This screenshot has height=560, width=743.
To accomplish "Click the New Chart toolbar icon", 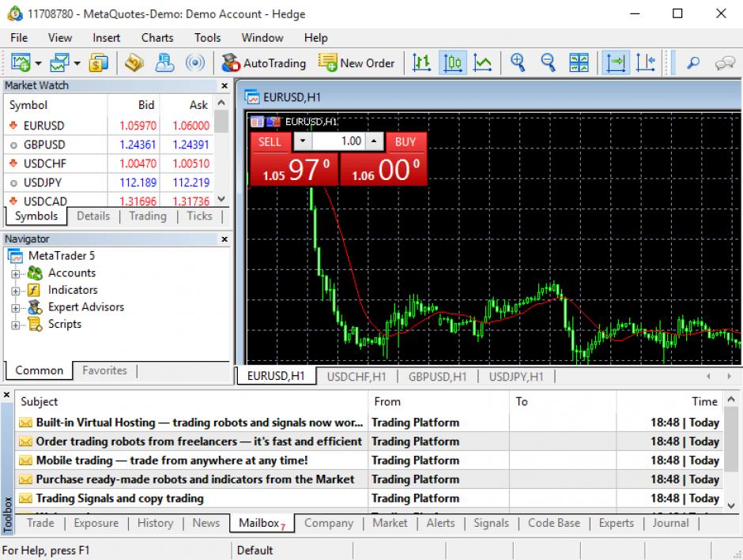I will click(x=21, y=62).
